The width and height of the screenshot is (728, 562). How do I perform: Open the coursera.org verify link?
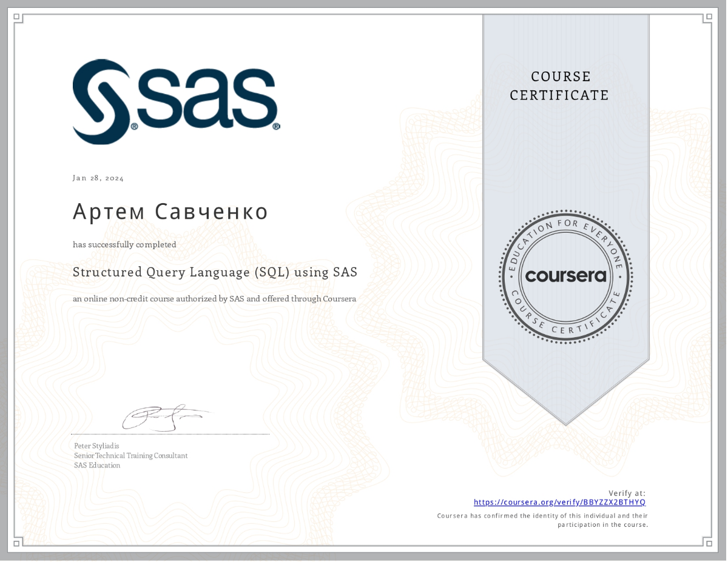pyautogui.click(x=559, y=503)
